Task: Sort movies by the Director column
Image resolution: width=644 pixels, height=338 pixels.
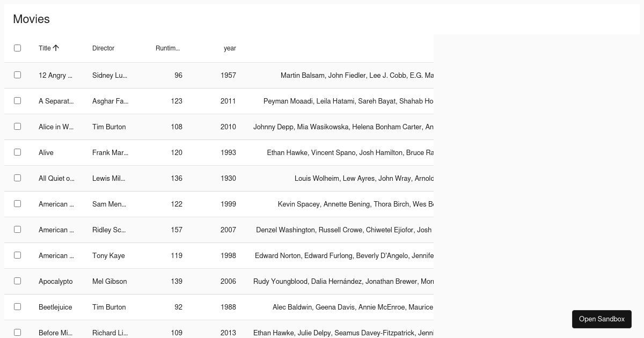Action: coord(103,48)
